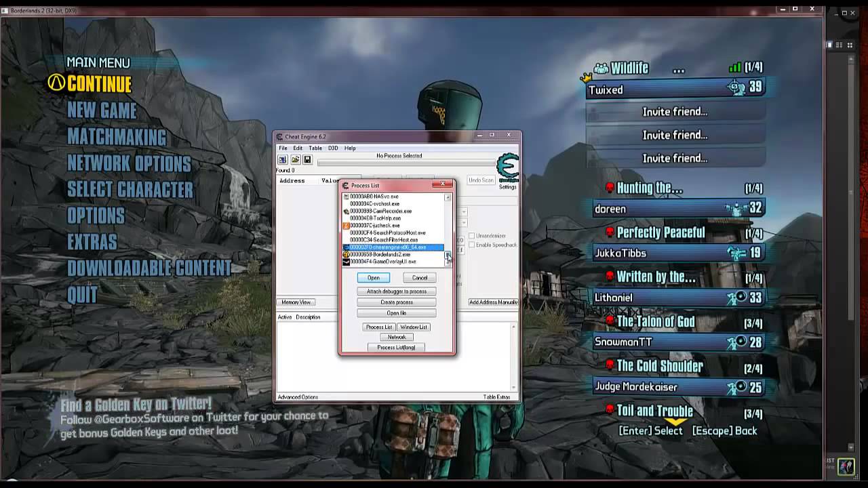Viewport: 868px width, 488px height.
Task: Click the avatar icon in the system tray
Action: click(x=846, y=466)
